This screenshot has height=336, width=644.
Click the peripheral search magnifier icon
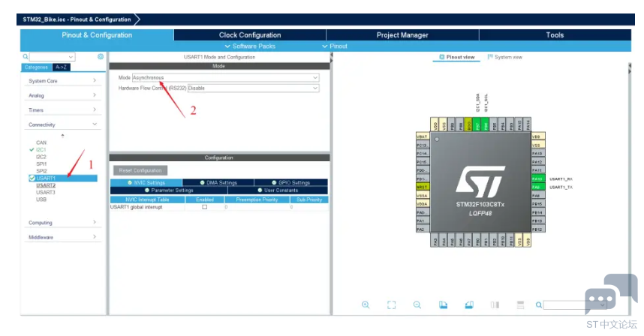pos(26,56)
